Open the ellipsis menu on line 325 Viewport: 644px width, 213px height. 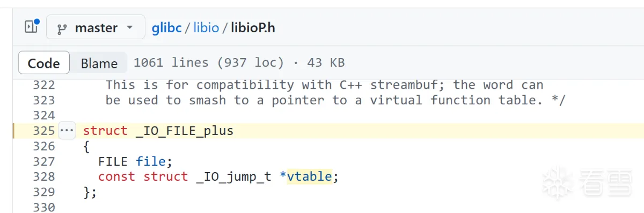pos(67,131)
